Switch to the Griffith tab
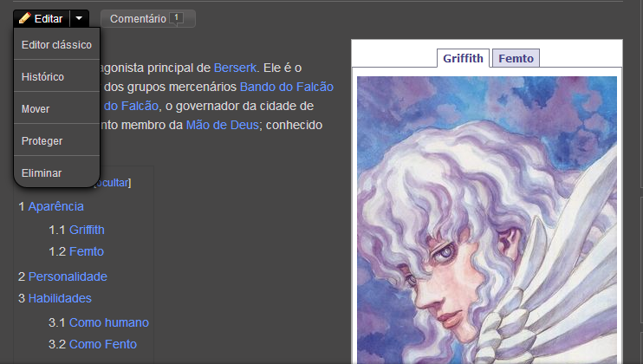This screenshot has width=643, height=364. click(x=463, y=58)
